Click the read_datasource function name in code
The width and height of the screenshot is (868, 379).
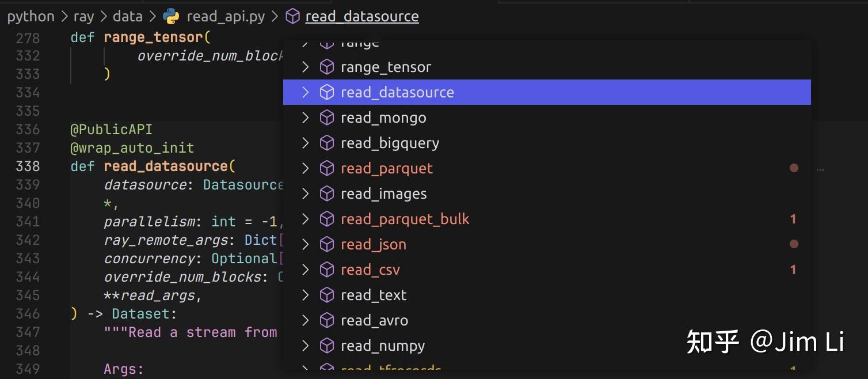(166, 166)
